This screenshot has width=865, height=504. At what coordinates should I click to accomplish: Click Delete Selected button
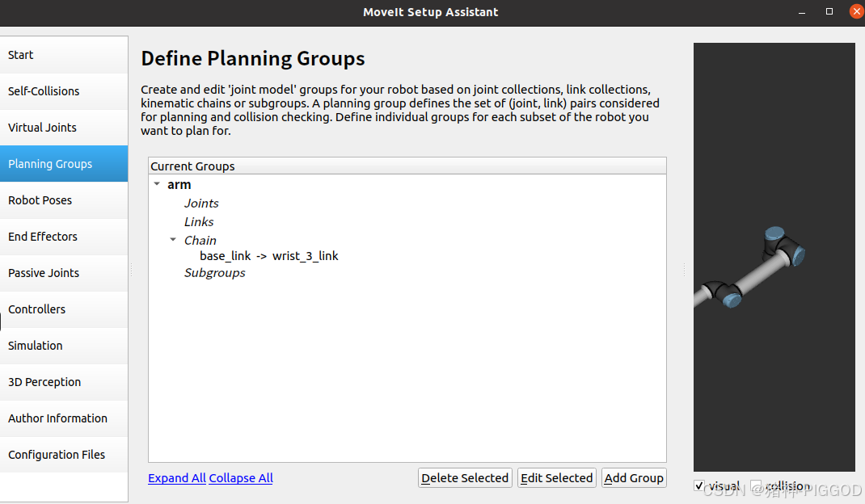pos(465,478)
